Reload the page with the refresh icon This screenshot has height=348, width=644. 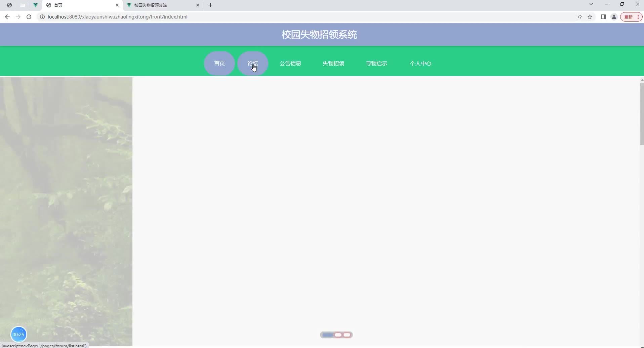pyautogui.click(x=29, y=17)
